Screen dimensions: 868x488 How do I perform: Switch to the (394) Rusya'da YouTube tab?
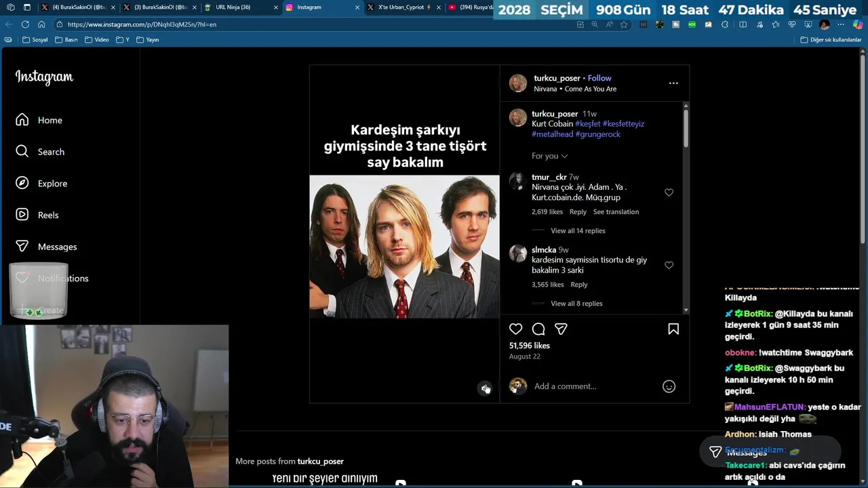[471, 7]
